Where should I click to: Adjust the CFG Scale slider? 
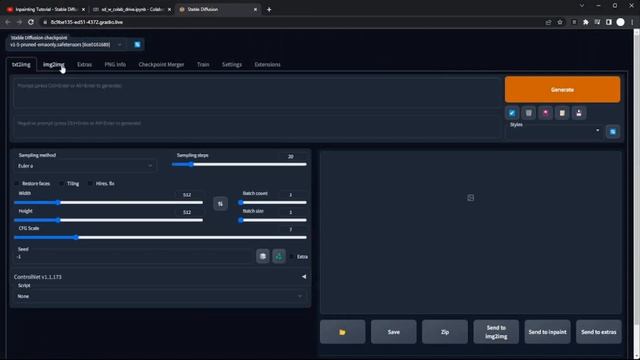point(160,237)
